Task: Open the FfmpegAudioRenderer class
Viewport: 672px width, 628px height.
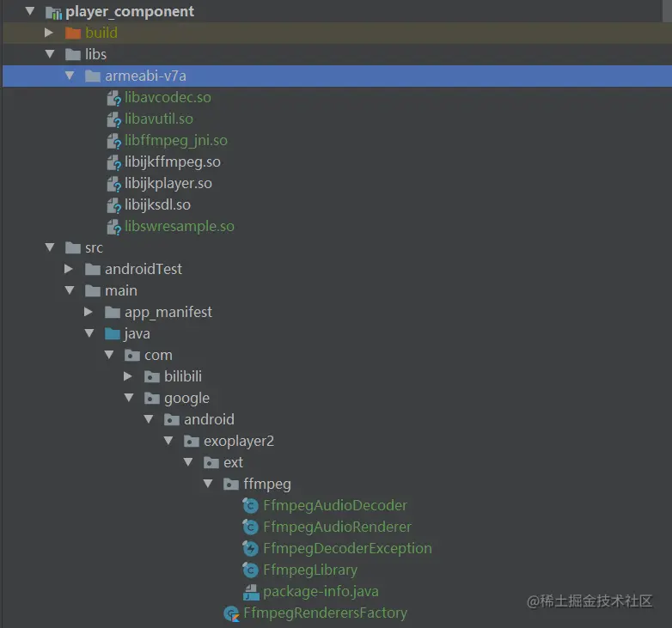Action: [x=337, y=527]
